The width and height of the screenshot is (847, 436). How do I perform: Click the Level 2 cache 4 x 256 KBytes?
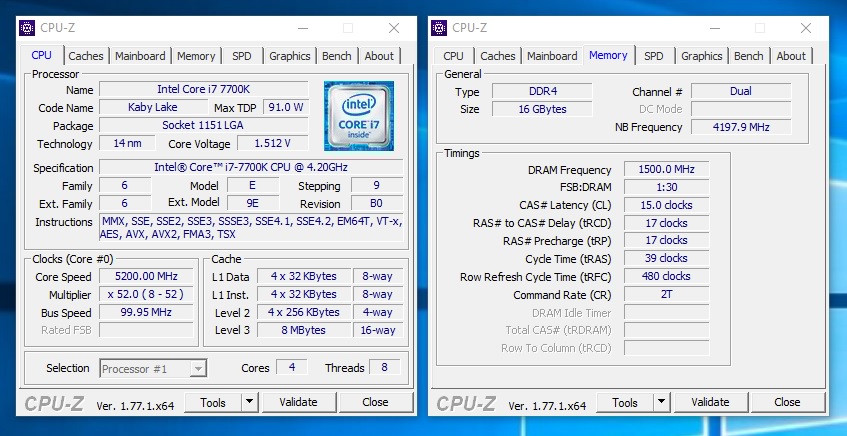pyautogui.click(x=304, y=312)
